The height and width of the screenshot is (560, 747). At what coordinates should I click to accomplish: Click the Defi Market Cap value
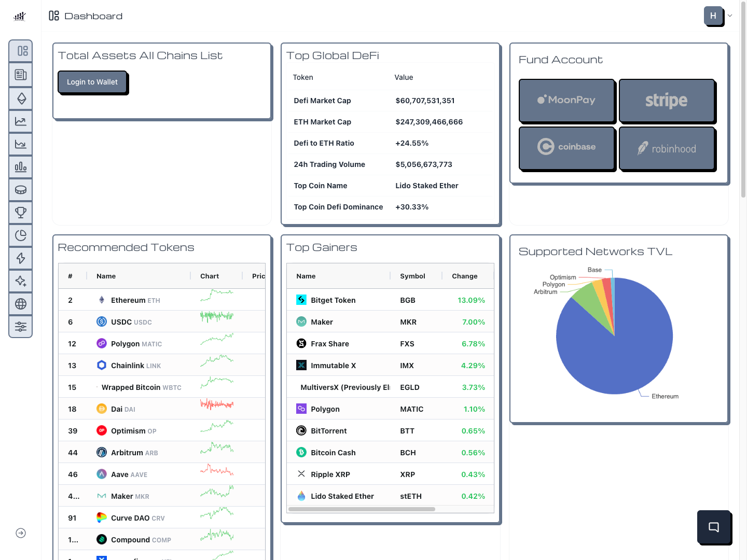click(x=425, y=101)
